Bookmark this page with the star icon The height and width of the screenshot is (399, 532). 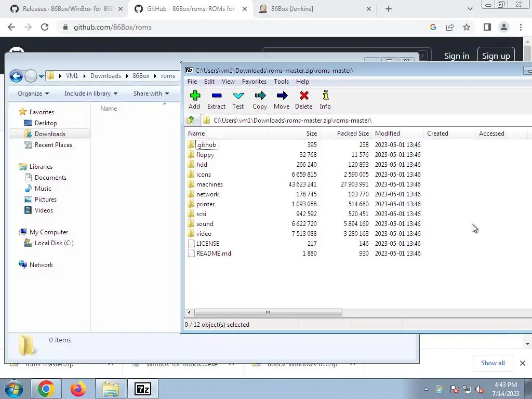tap(467, 27)
